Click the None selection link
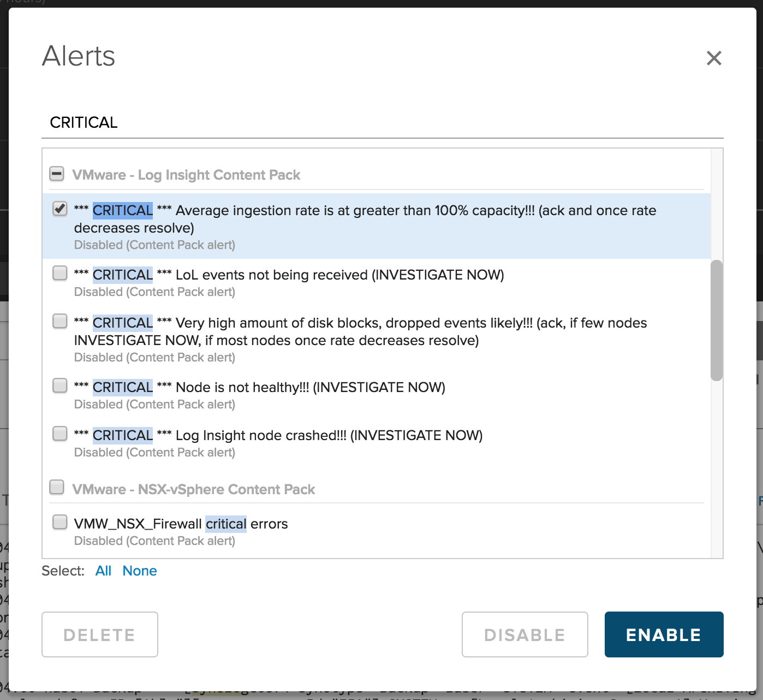763x700 pixels. tap(140, 571)
